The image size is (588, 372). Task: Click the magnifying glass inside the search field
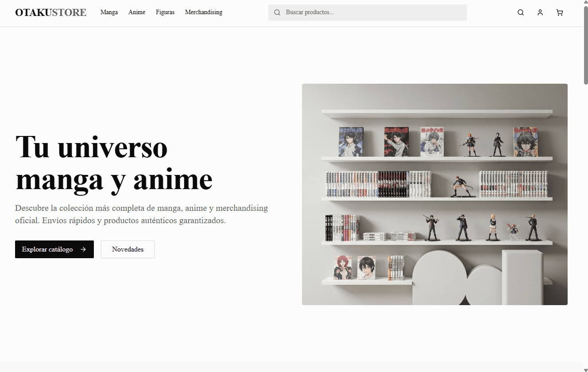(277, 12)
